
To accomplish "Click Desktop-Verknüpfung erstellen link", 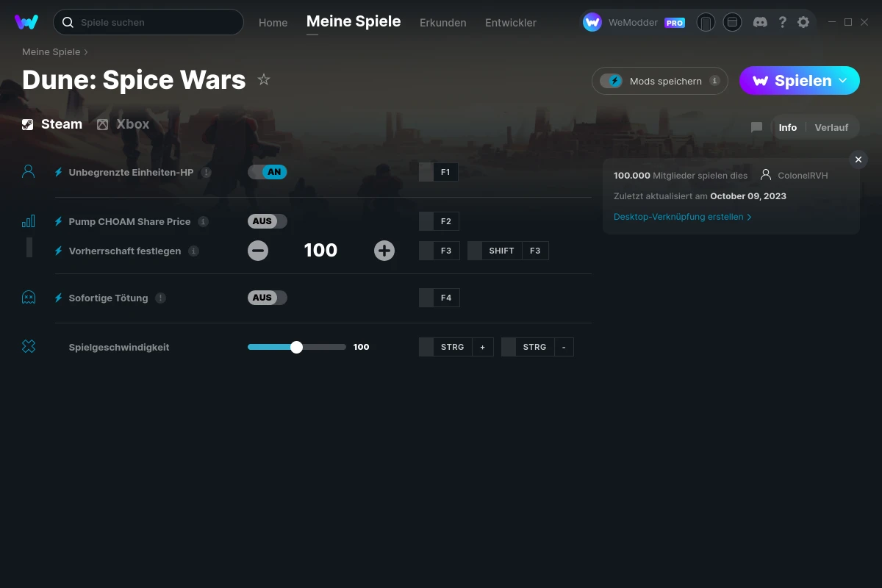I will (x=683, y=217).
